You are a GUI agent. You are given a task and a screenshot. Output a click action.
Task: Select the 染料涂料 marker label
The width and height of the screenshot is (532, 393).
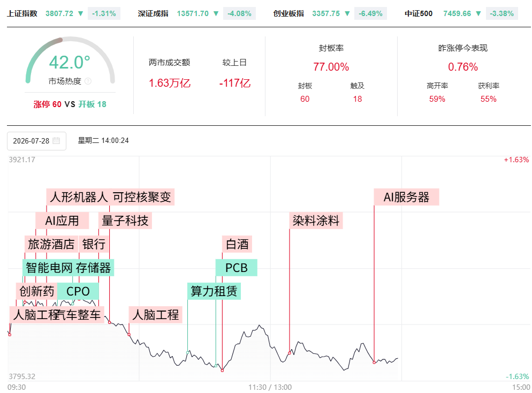click(316, 221)
